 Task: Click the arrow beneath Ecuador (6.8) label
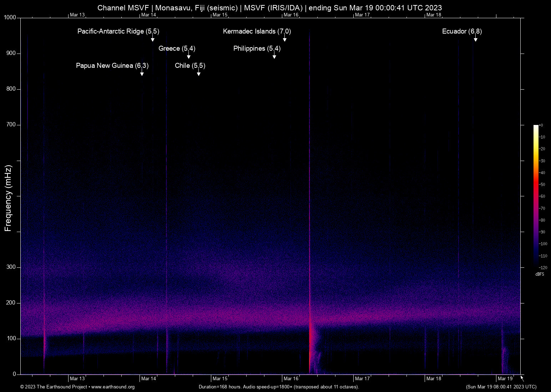475,39
